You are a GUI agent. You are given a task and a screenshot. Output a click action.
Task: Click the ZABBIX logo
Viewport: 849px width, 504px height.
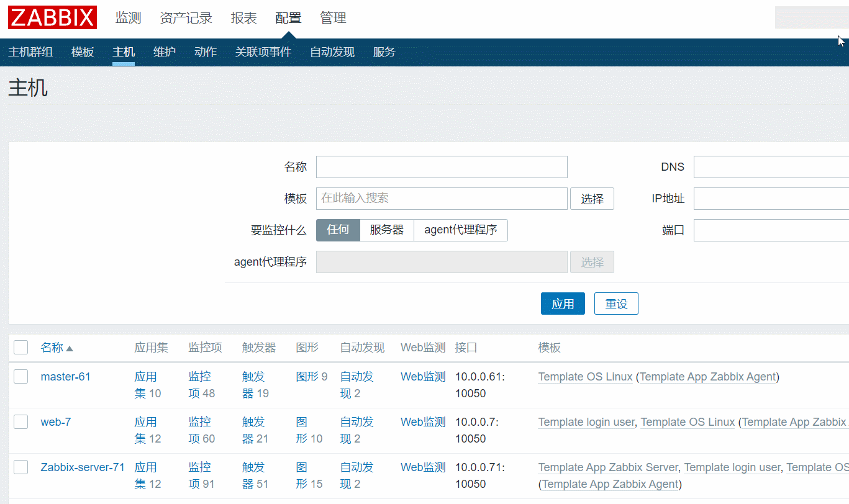(x=52, y=17)
